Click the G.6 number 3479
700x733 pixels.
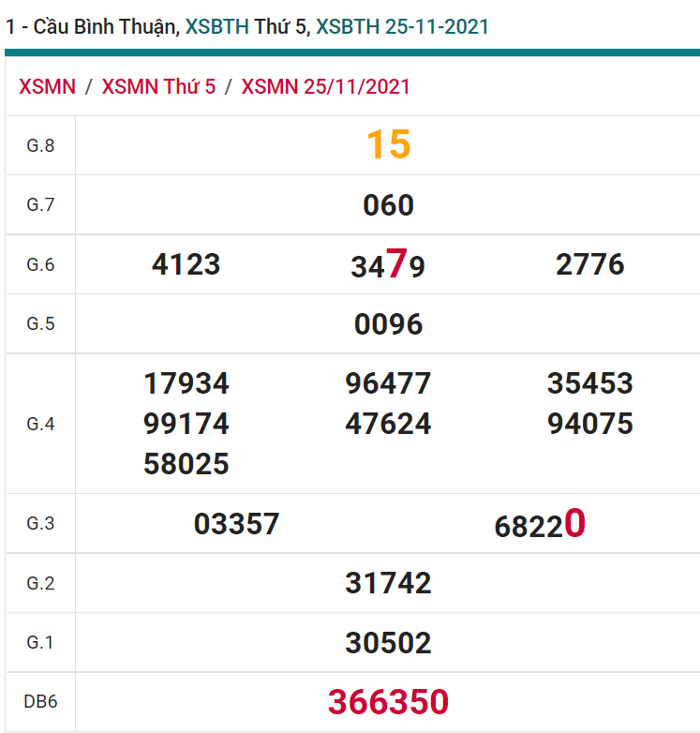(388, 266)
